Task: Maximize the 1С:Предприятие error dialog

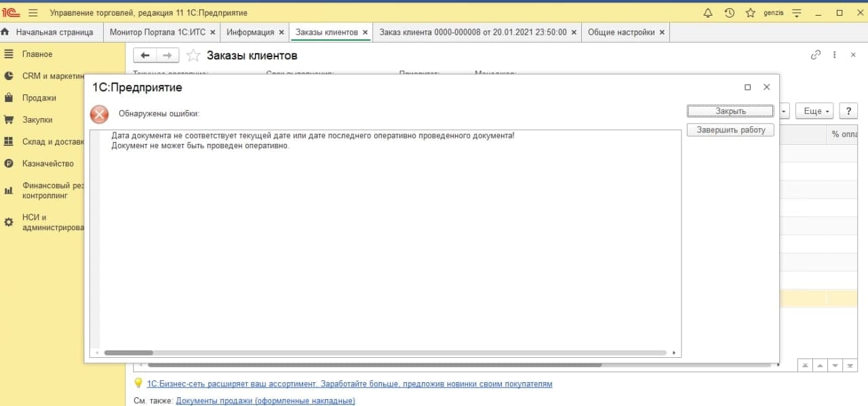Action: coord(747,87)
